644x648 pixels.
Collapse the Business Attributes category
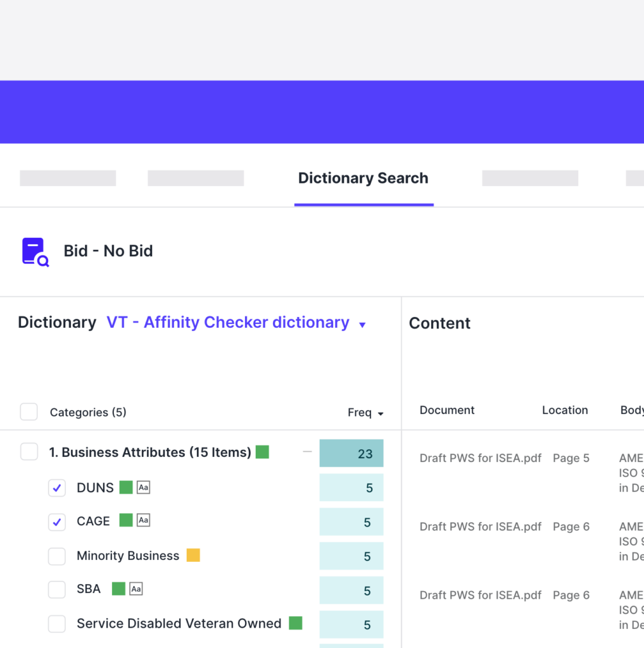tap(308, 452)
